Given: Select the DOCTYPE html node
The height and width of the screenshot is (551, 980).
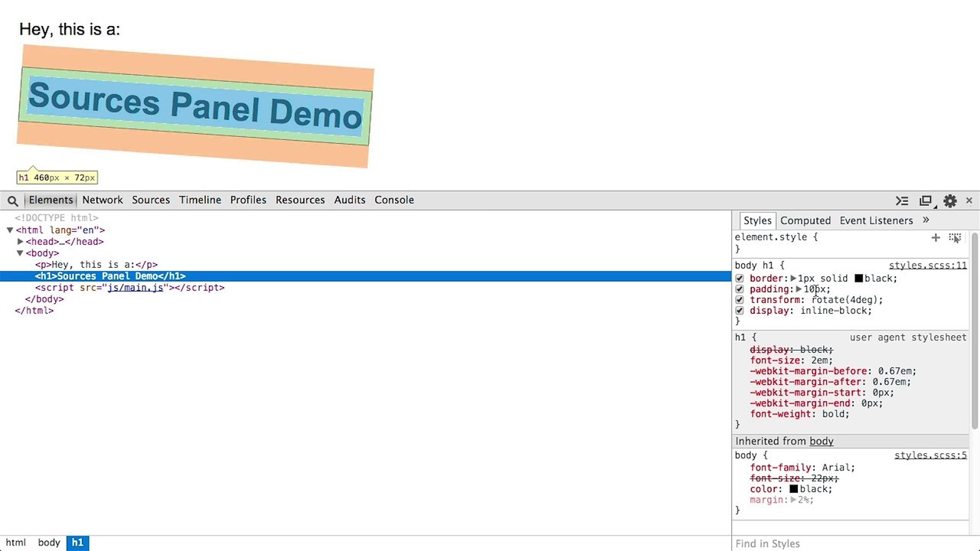Looking at the screenshot, I should pyautogui.click(x=57, y=218).
